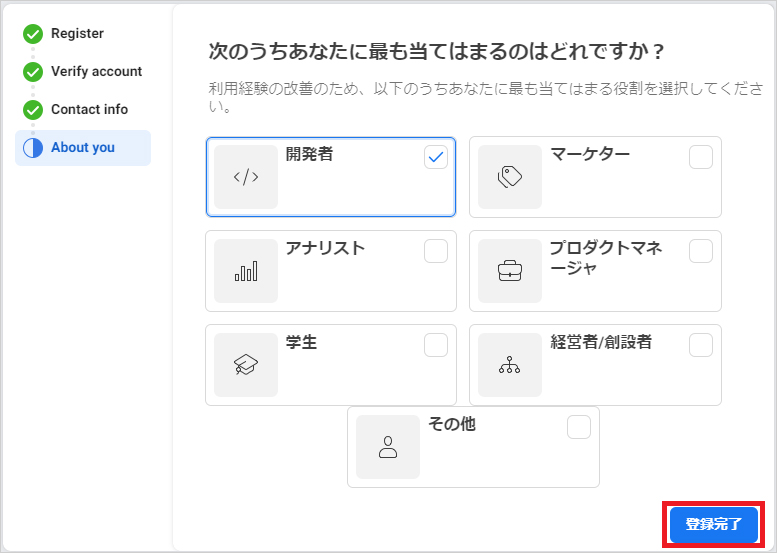Select the About you step

[83, 148]
